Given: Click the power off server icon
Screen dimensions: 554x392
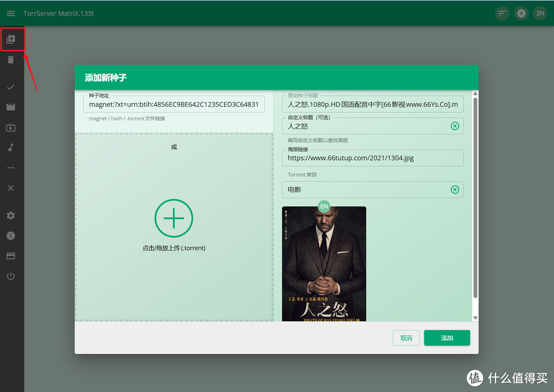Looking at the screenshot, I should (x=11, y=276).
